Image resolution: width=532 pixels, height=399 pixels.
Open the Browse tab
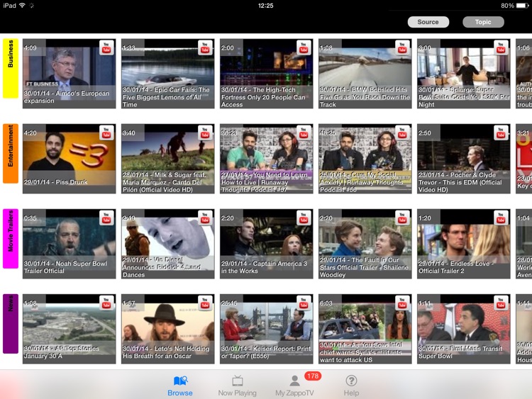(180, 386)
